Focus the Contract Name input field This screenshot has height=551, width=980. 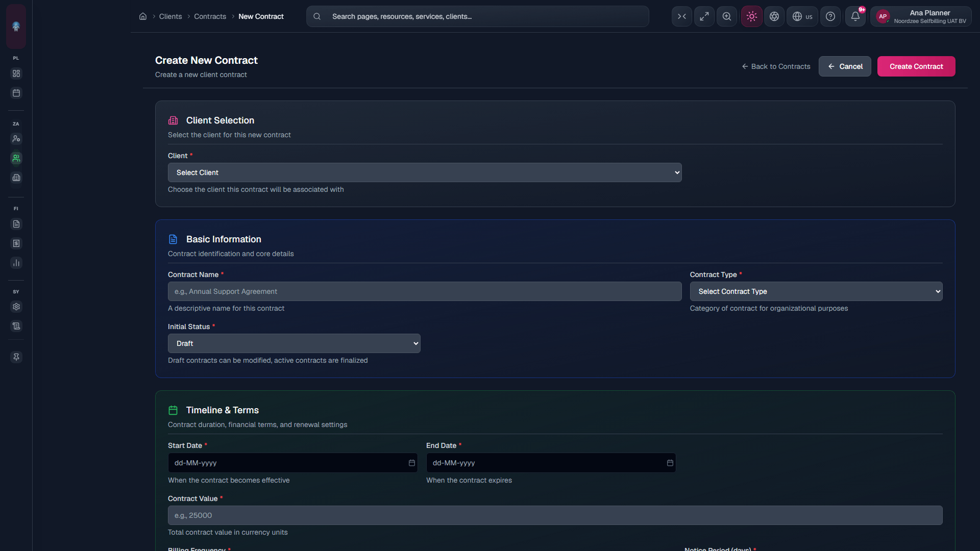point(425,291)
